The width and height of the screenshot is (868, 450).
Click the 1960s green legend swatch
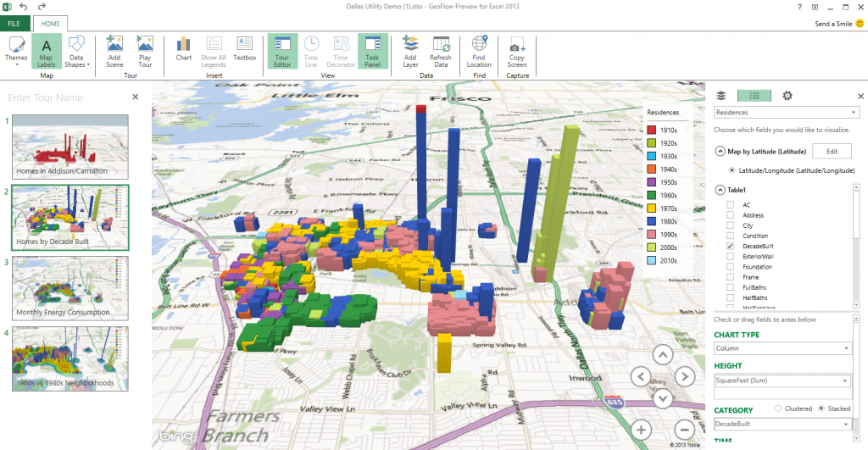point(652,196)
